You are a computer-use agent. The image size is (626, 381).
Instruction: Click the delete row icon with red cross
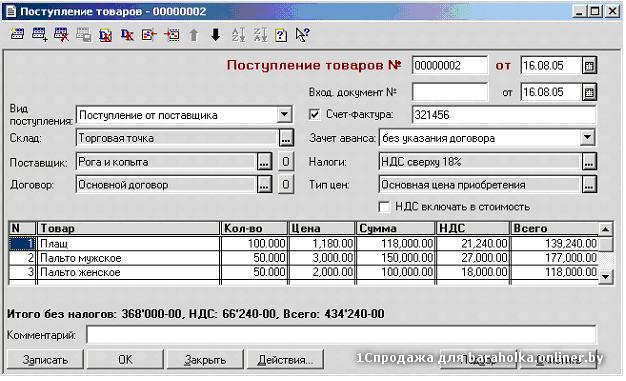pos(61,35)
